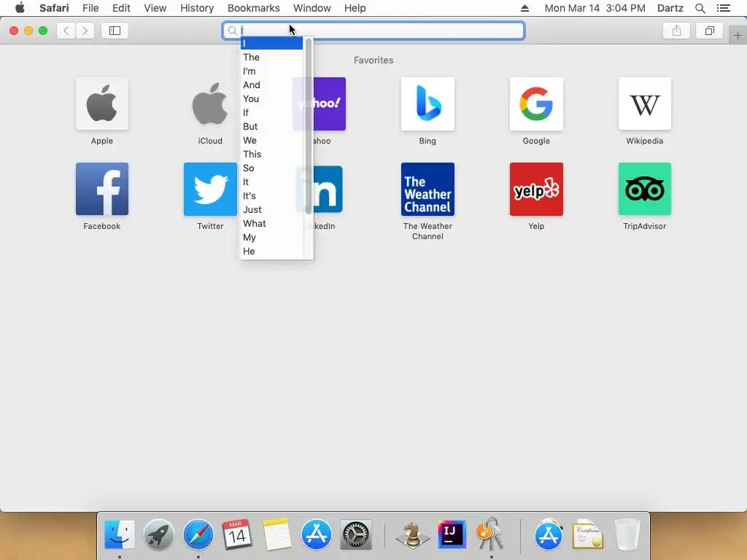Open Keychain Access from the Dock
This screenshot has height=560, width=747.
coord(491,534)
